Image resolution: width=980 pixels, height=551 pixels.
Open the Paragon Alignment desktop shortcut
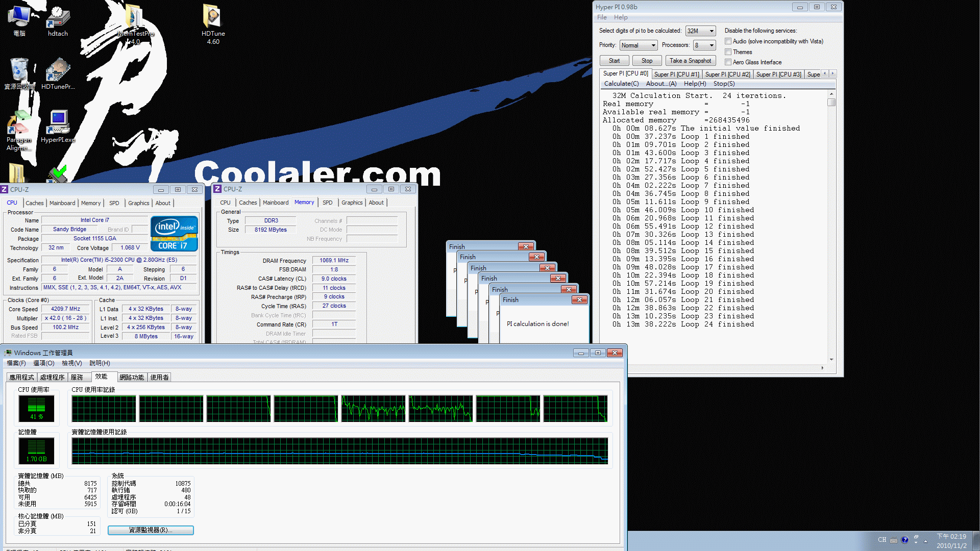point(19,131)
